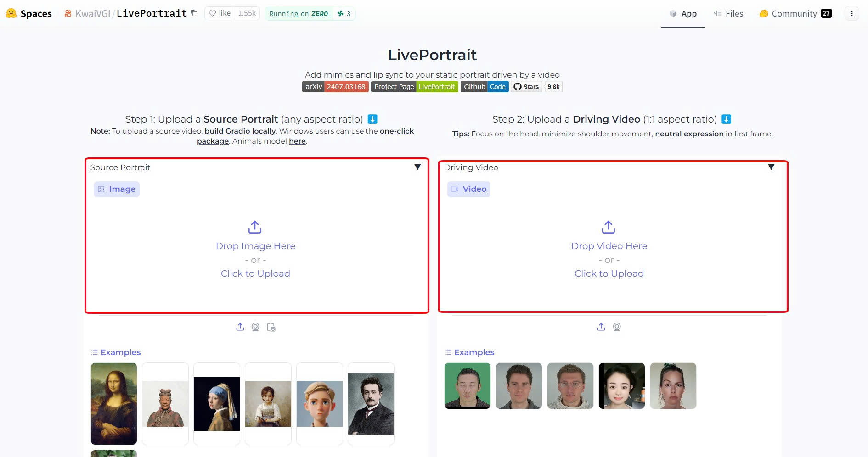Viewport: 868px width, 457px height.
Task: Open the Github Code badge
Action: 485,87
